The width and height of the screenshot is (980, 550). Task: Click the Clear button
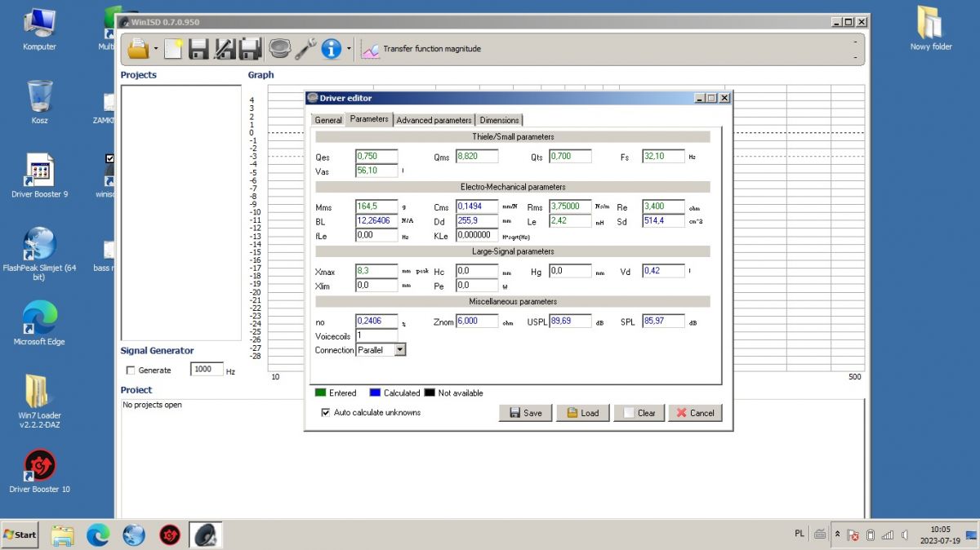click(639, 413)
